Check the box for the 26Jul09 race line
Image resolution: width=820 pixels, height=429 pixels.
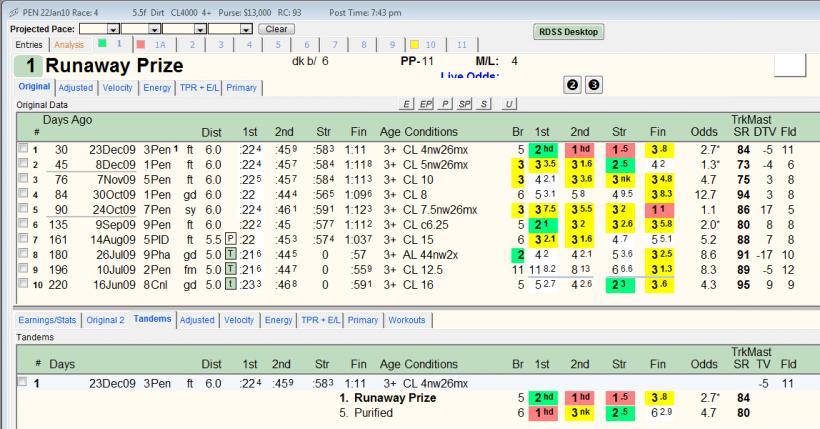point(23,254)
